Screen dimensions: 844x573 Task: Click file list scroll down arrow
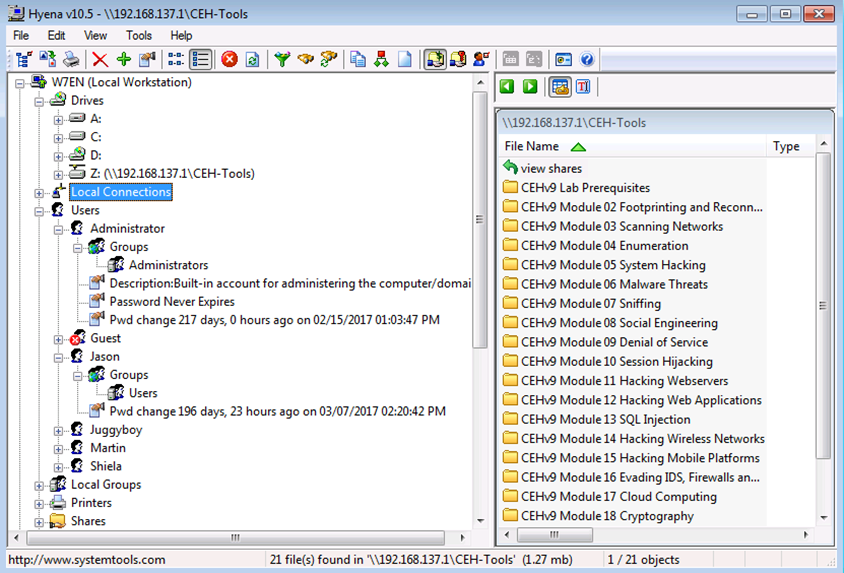click(824, 518)
